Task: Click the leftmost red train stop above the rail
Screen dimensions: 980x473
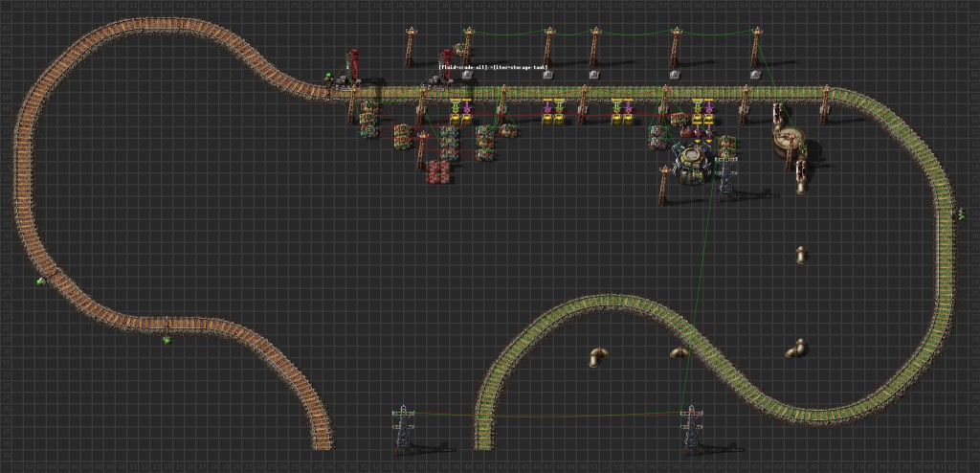Action: [352, 64]
